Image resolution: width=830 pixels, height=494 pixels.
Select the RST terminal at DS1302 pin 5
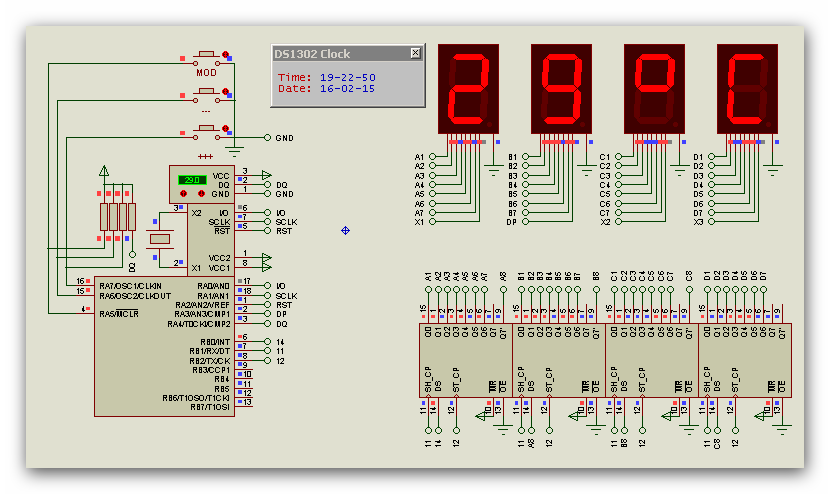(x=268, y=231)
